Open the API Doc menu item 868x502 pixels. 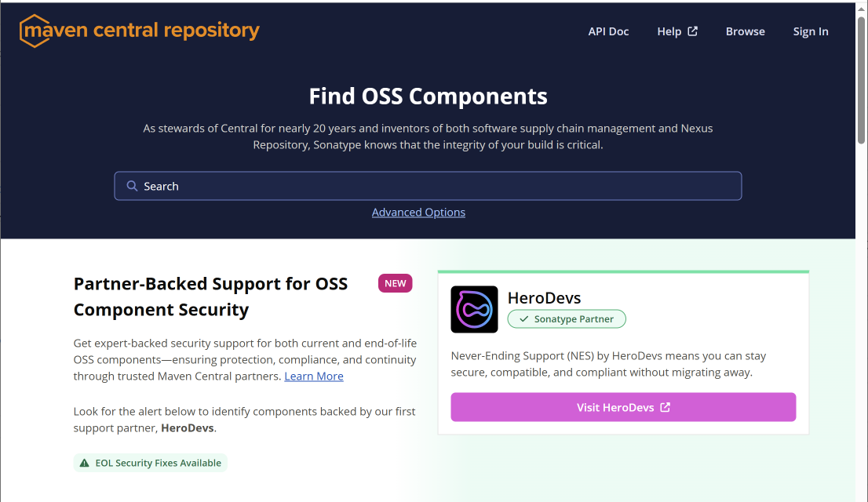(608, 31)
